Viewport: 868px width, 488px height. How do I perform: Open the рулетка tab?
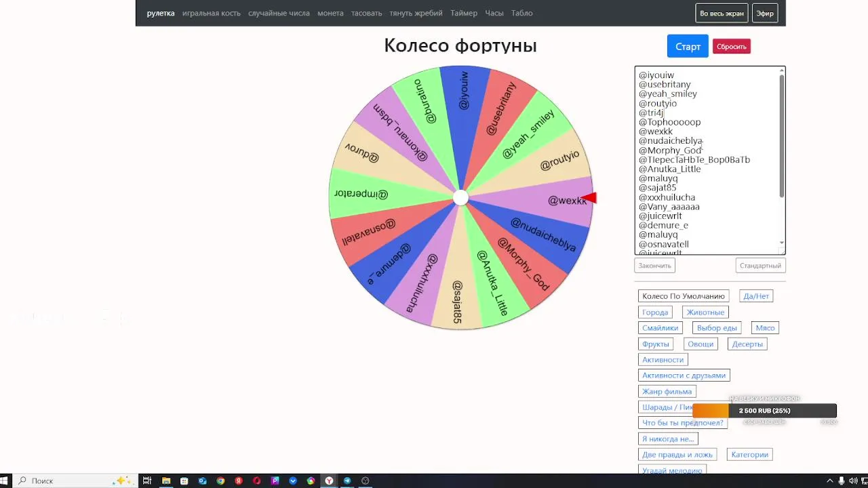[161, 13]
